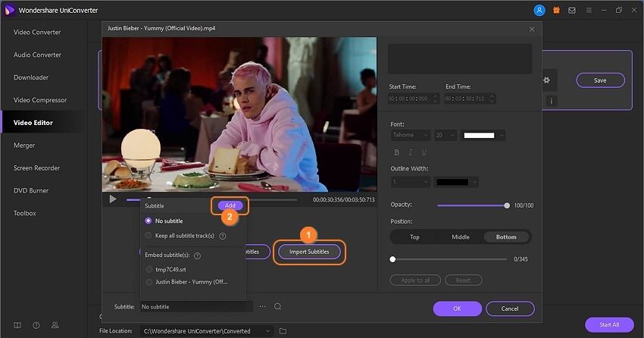This screenshot has height=338, width=644.
Task: Click the Save button
Action: point(600,80)
